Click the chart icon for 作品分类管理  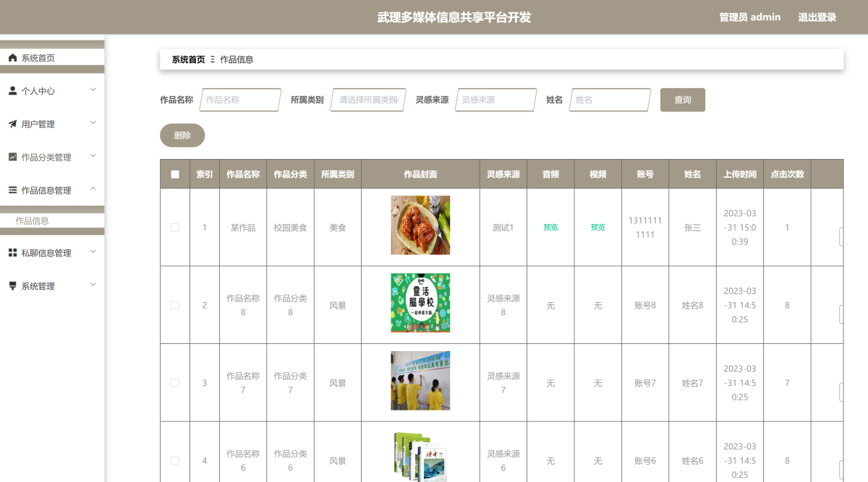click(12, 157)
